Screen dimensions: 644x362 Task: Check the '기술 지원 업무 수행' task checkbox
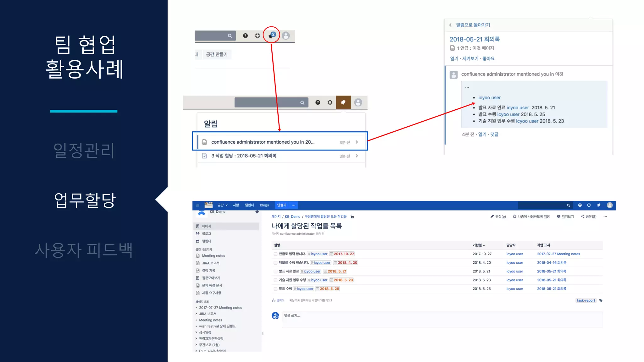pos(275,280)
